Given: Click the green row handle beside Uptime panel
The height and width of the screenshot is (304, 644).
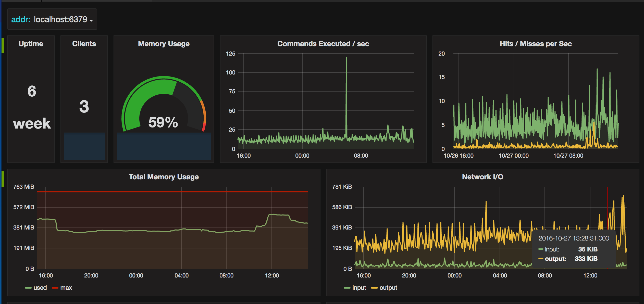Looking at the screenshot, I should click(3, 45).
